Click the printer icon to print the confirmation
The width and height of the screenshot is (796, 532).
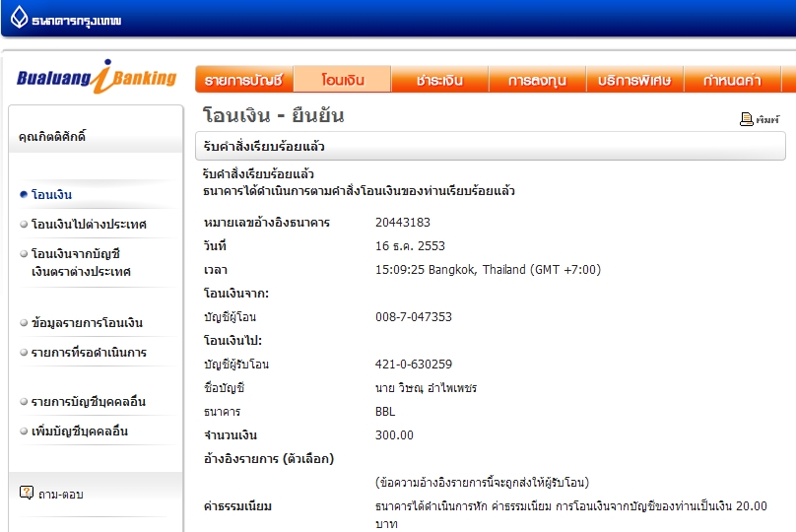point(747,119)
